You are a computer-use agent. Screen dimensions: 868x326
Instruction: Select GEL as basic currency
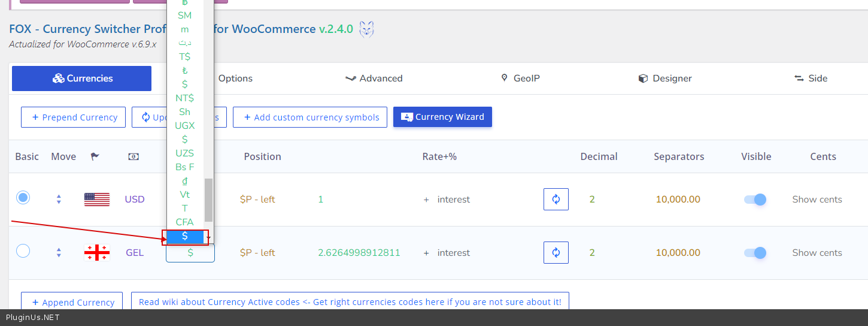point(23,251)
